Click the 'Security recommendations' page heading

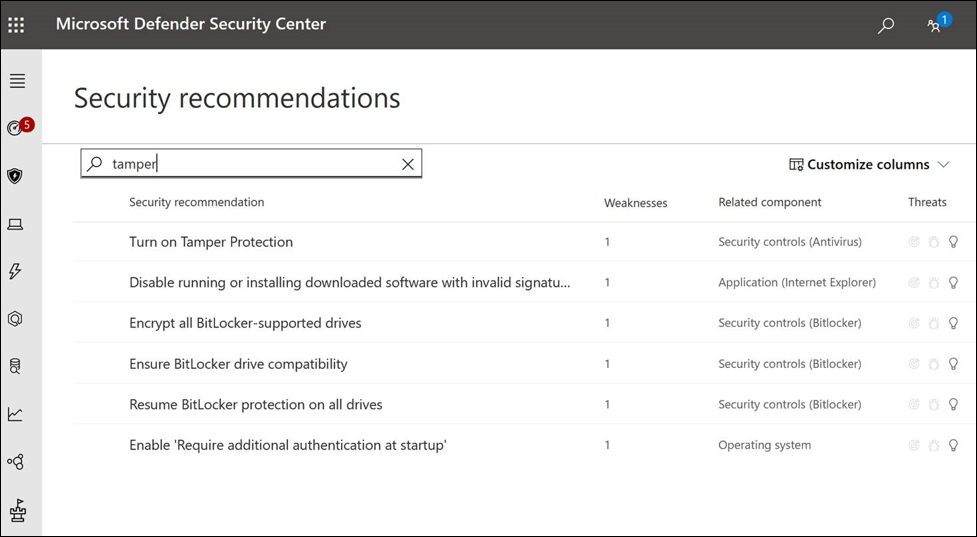pyautogui.click(x=237, y=98)
